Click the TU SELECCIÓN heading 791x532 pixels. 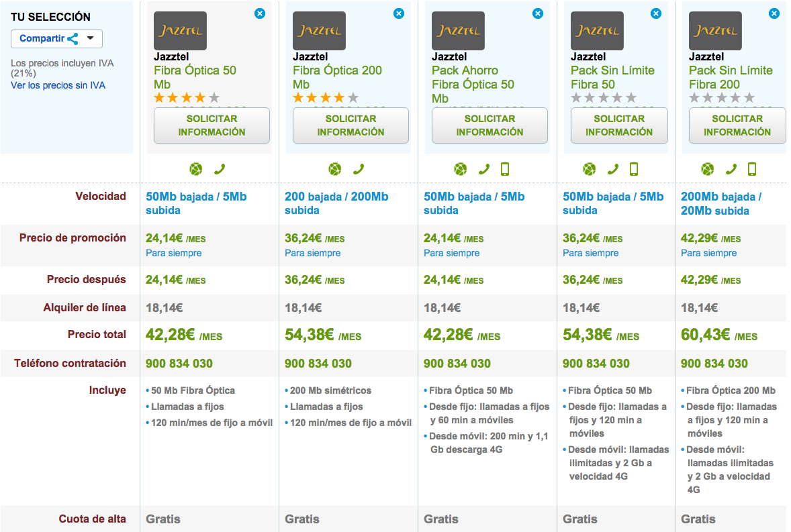(50, 17)
